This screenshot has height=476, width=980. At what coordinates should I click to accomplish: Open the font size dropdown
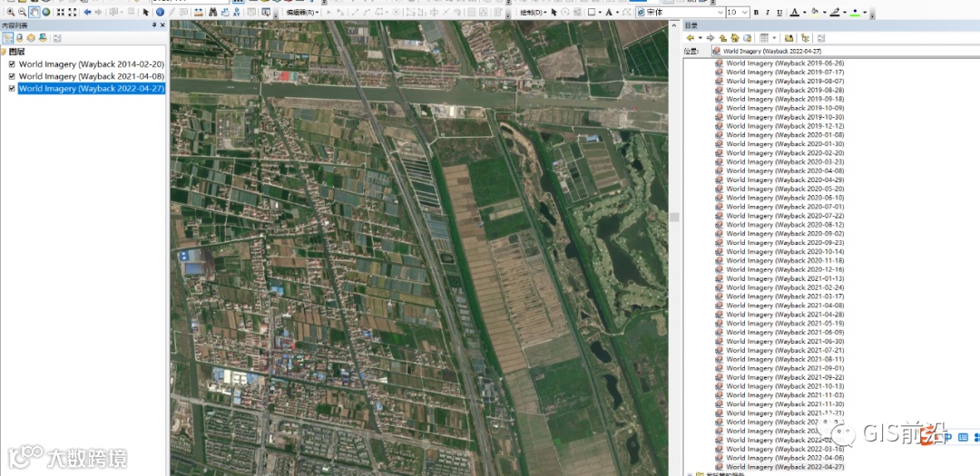(x=746, y=13)
